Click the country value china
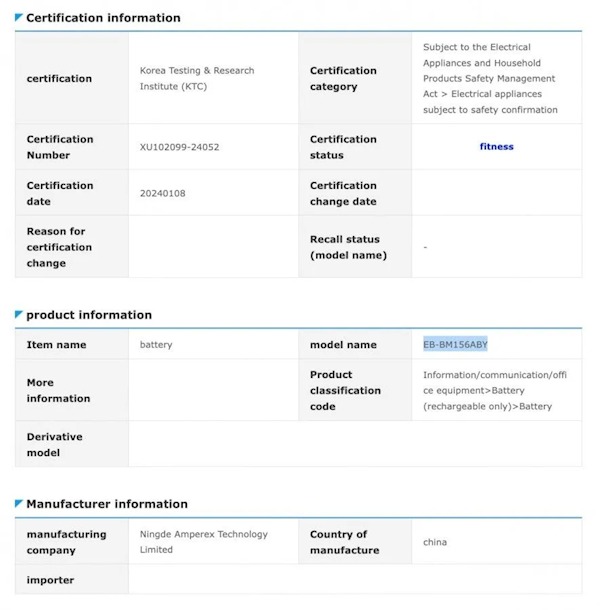The height and width of the screenshot is (610, 600). 435,542
